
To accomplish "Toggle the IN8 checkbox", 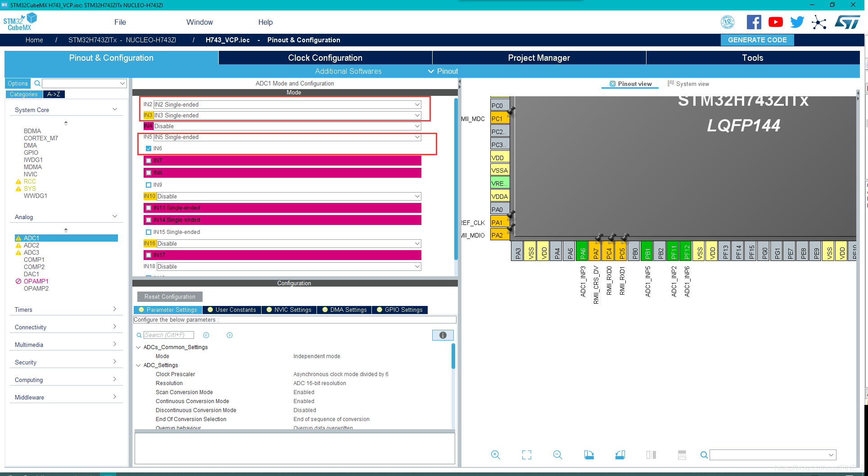I will [149, 173].
